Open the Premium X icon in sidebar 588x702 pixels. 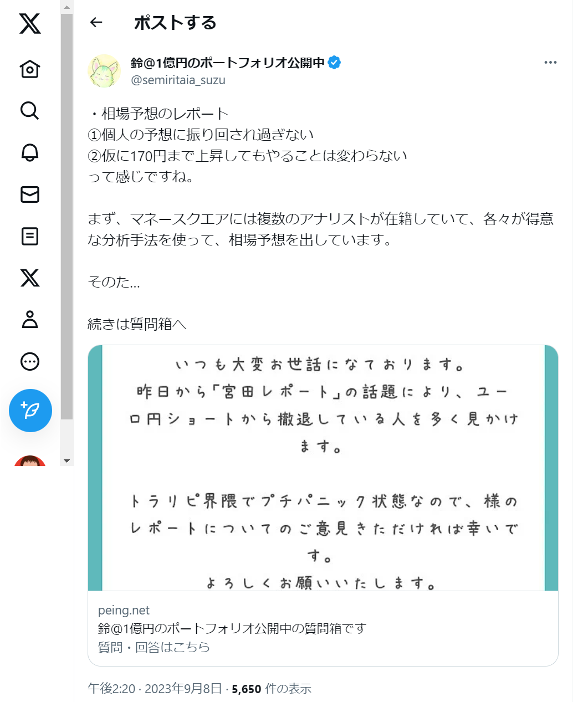tap(30, 278)
